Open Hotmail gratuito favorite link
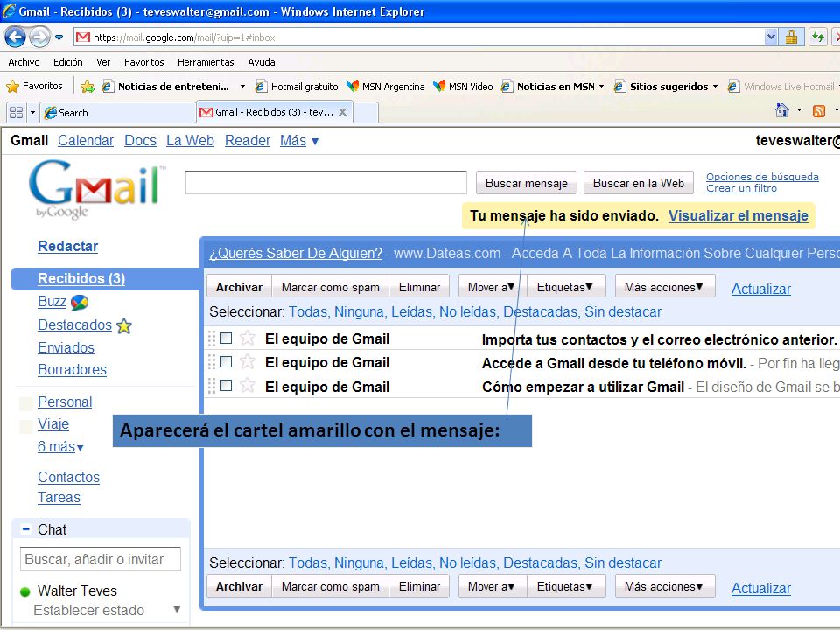Screen dimensions: 840x630 297,87
